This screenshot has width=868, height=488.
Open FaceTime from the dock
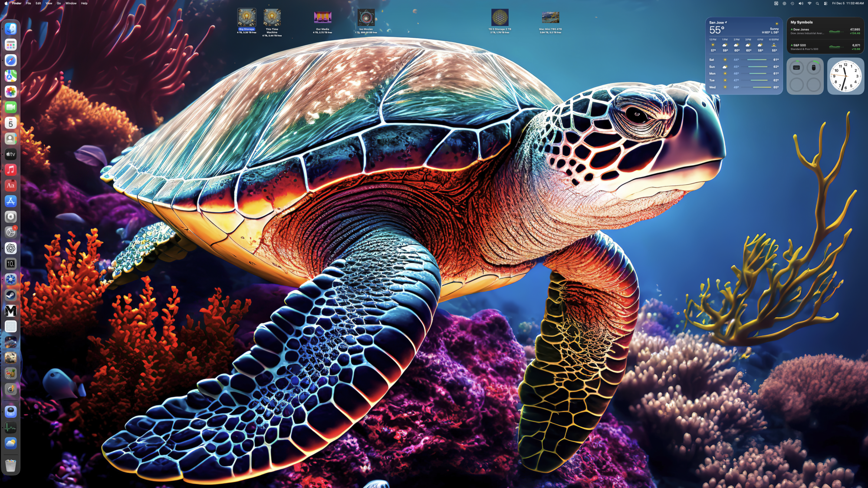click(11, 108)
